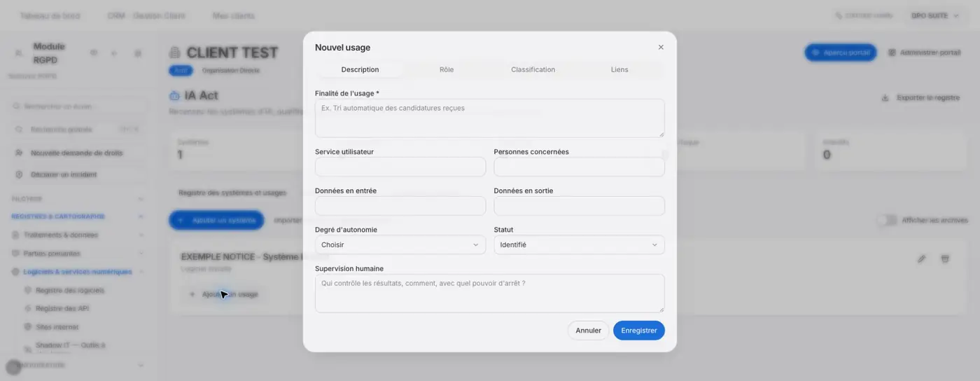The image size is (980, 381).
Task: Open Registre des API
Action: tap(62, 308)
